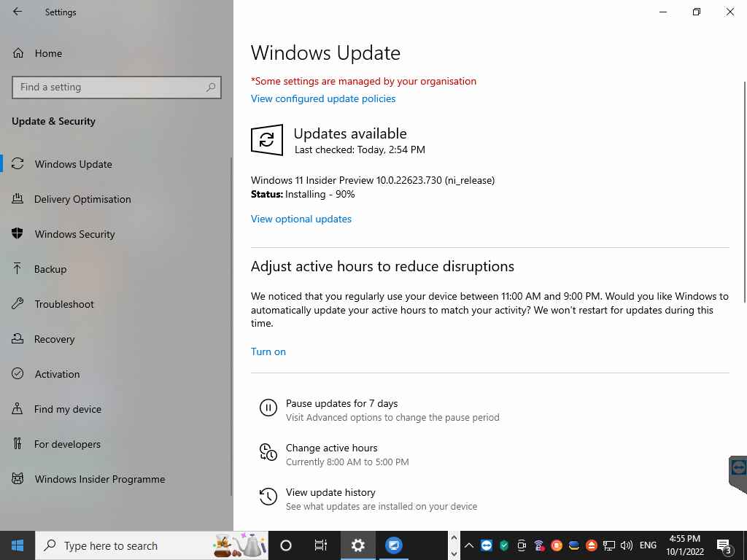The height and width of the screenshot is (560, 747).
Task: Click the Windows Security shield icon
Action: click(x=18, y=233)
